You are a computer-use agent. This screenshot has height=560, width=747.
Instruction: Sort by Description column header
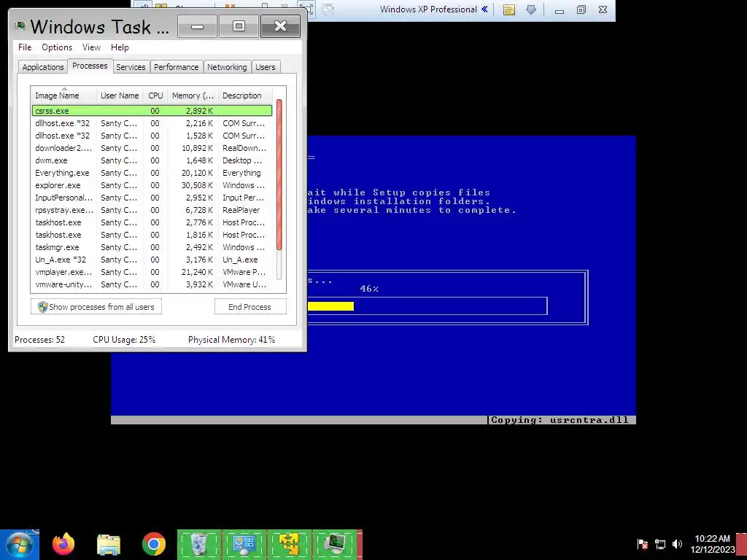(x=245, y=96)
